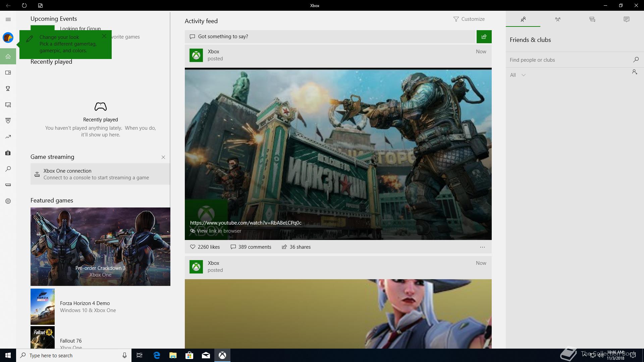
Task: Open the Windows Start menu
Action: pos(8,355)
